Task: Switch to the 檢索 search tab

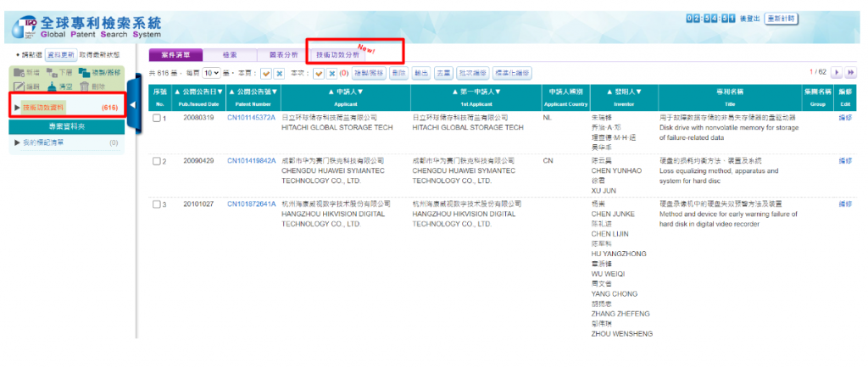Action: (x=230, y=55)
